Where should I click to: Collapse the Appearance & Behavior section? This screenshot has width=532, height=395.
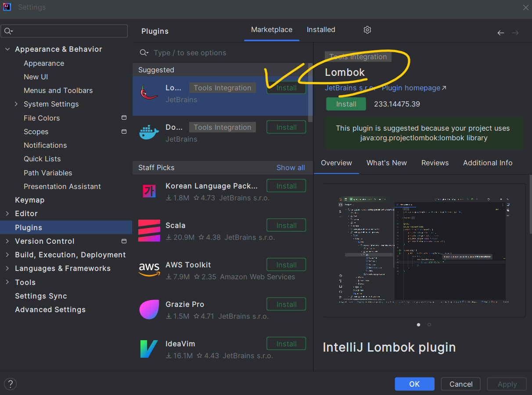[x=7, y=49]
